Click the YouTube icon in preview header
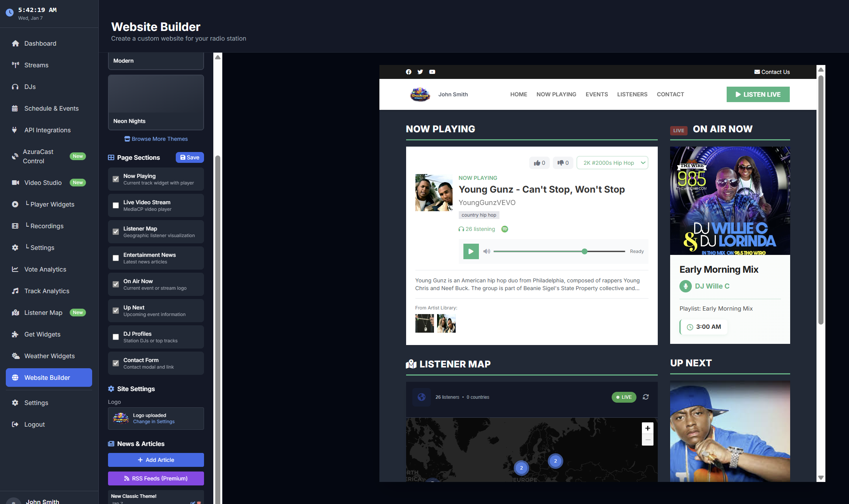The image size is (849, 504). tap(432, 72)
